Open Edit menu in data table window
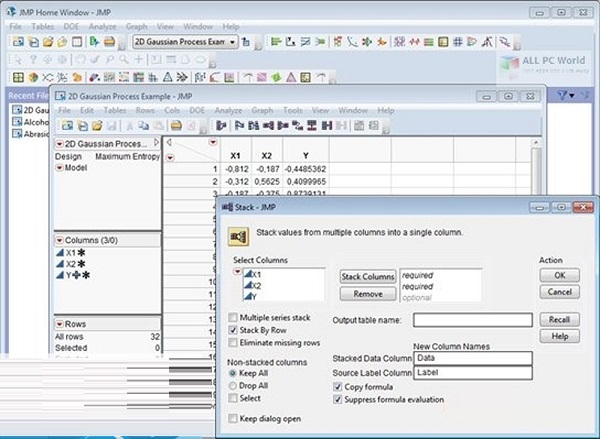The height and width of the screenshot is (439, 600). coord(87,110)
